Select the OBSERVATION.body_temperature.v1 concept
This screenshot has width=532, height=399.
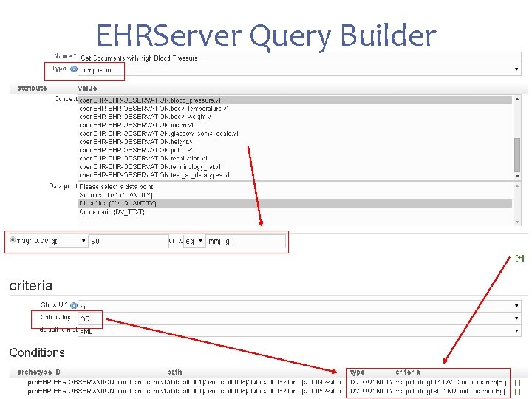[x=295, y=109]
